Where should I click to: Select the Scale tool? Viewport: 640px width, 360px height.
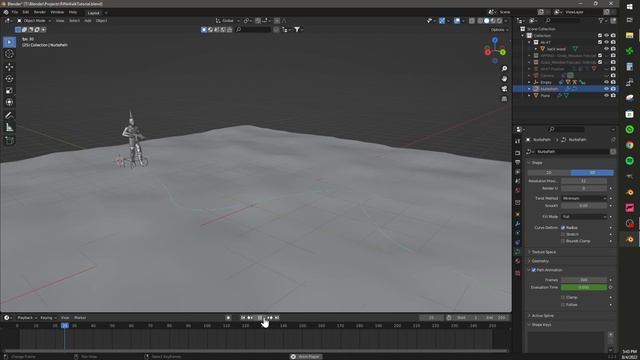(x=9, y=91)
